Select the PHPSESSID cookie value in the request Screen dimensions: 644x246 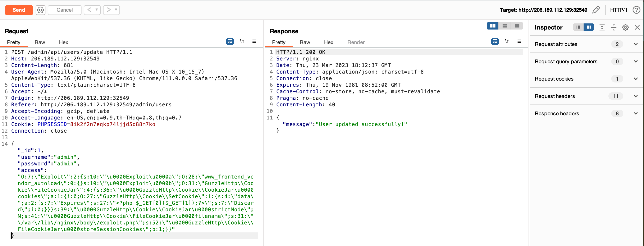click(112, 124)
